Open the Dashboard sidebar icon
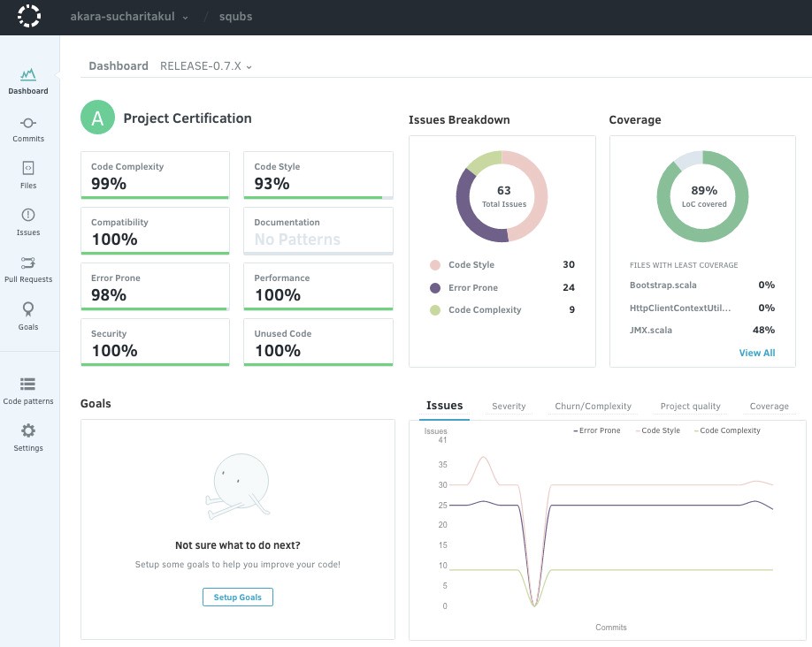 pos(28,74)
